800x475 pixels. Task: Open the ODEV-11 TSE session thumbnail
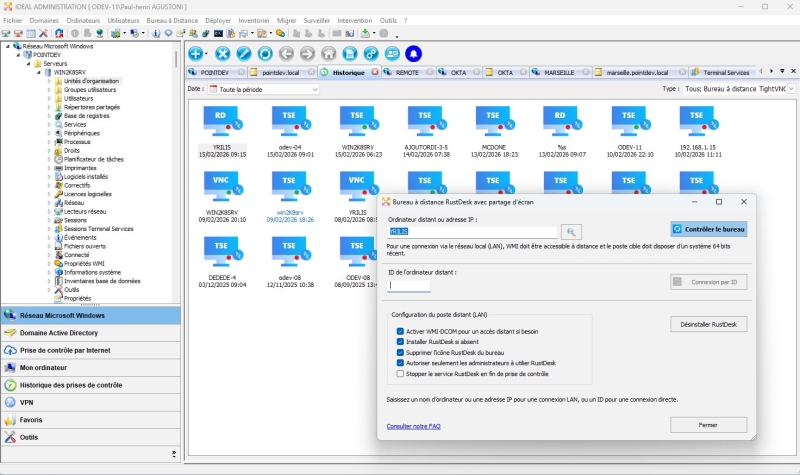pos(629,119)
